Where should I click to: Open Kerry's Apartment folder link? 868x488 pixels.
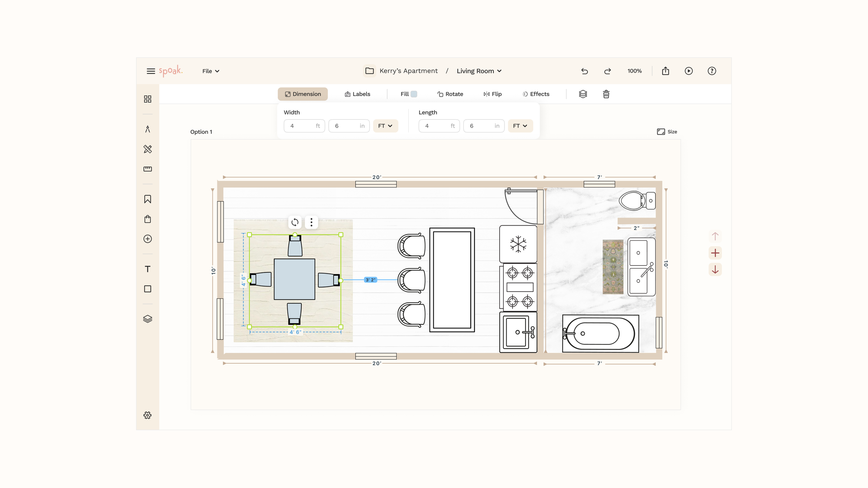[401, 71]
